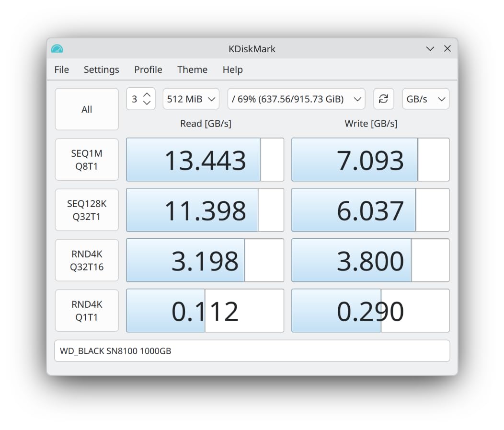Click the KDiskMark speedometer app icon

pyautogui.click(x=57, y=49)
